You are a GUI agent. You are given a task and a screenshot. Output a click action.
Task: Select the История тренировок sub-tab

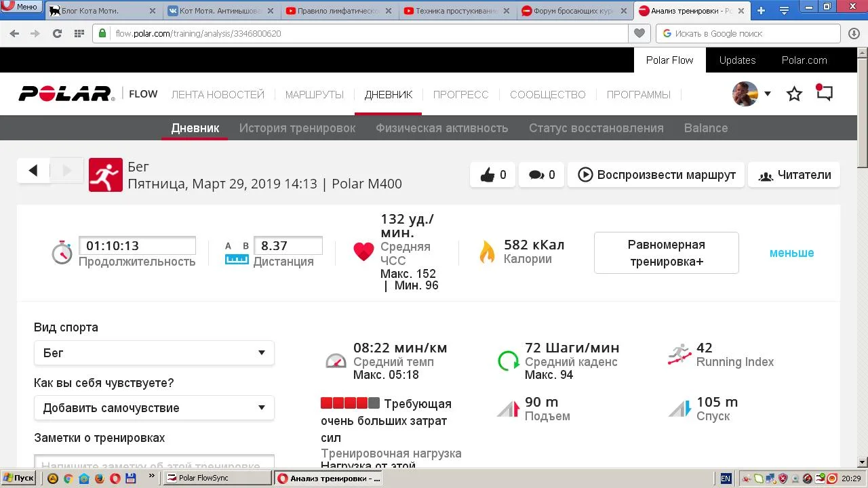pyautogui.click(x=297, y=128)
